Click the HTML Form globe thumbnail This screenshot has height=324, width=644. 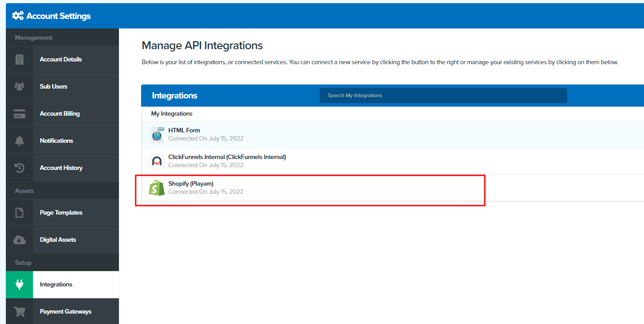(157, 135)
